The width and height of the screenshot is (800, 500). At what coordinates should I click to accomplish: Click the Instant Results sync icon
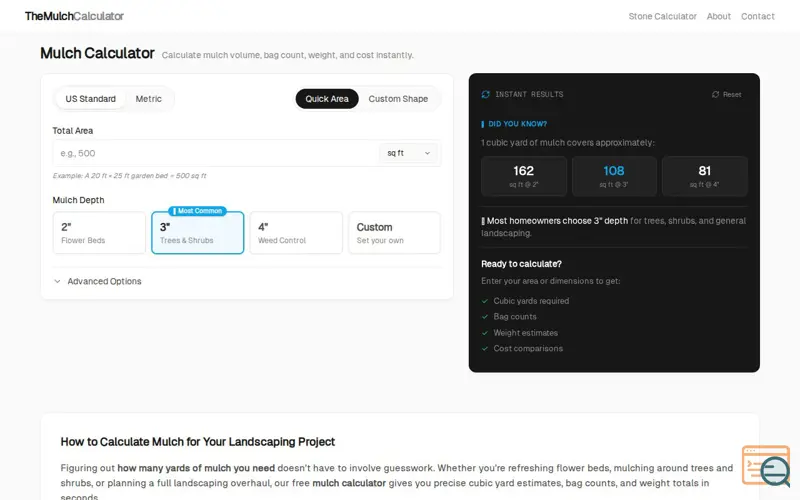point(485,94)
